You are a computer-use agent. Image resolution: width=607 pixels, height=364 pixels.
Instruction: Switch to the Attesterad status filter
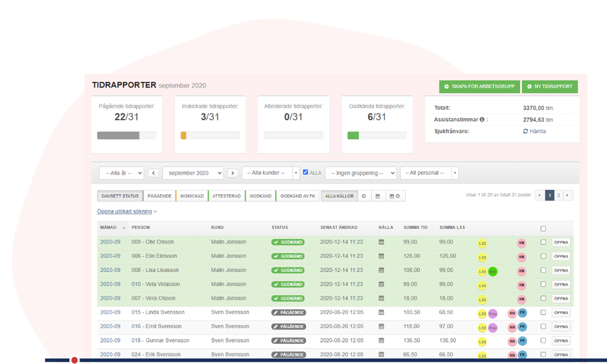click(226, 196)
